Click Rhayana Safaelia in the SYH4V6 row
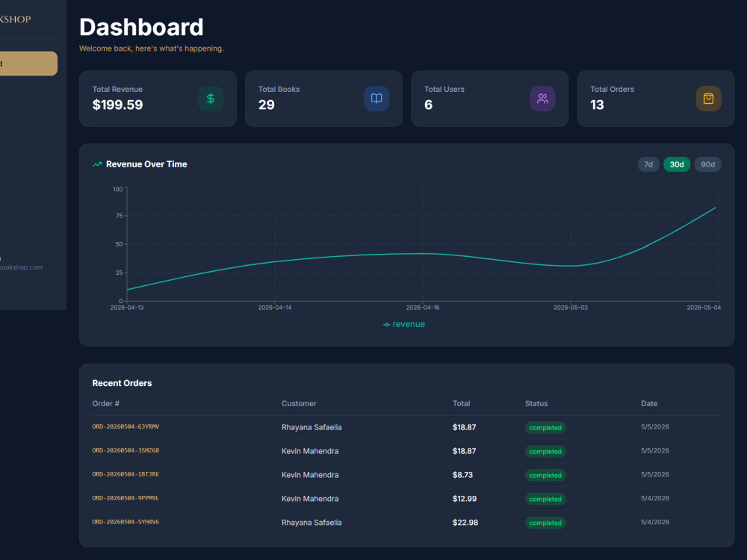This screenshot has width=747, height=560. 311,523
